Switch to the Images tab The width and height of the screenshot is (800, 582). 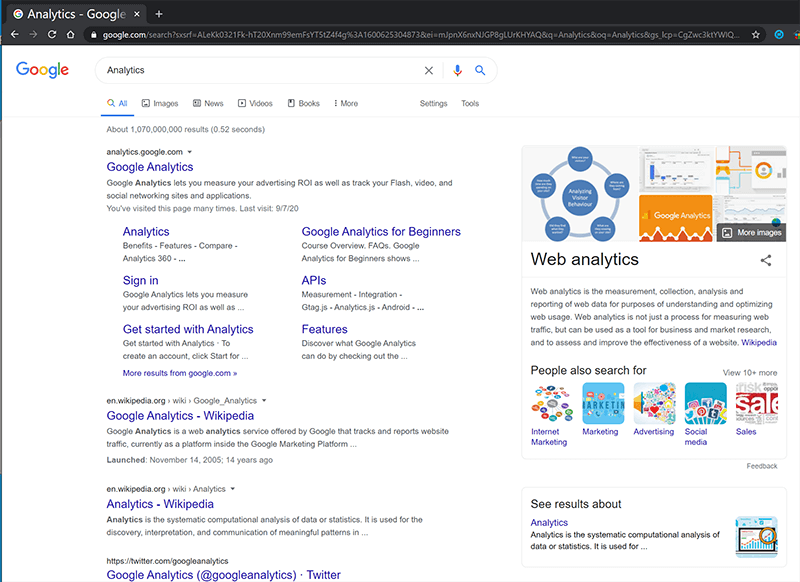pyautogui.click(x=160, y=104)
